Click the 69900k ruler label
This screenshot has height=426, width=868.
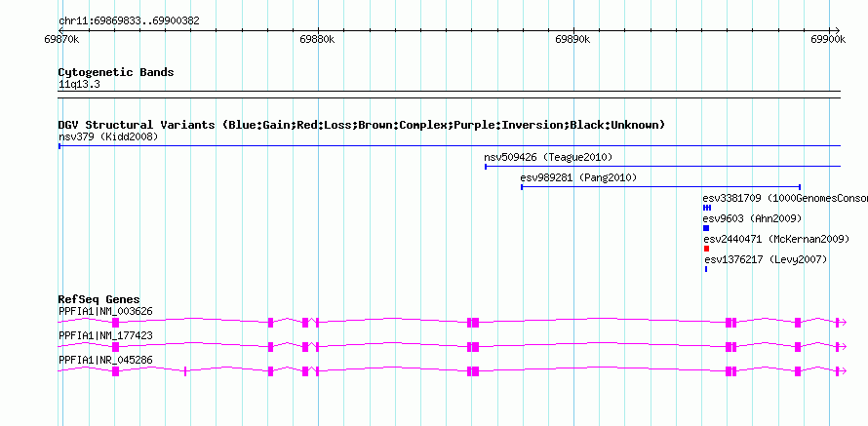828,39
